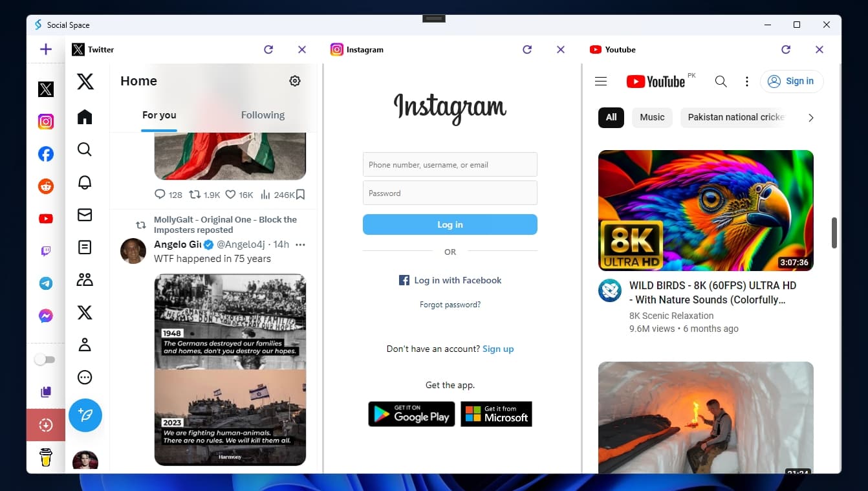Open Telegram in the Social Space sidebar
868x491 pixels.
pyautogui.click(x=45, y=283)
